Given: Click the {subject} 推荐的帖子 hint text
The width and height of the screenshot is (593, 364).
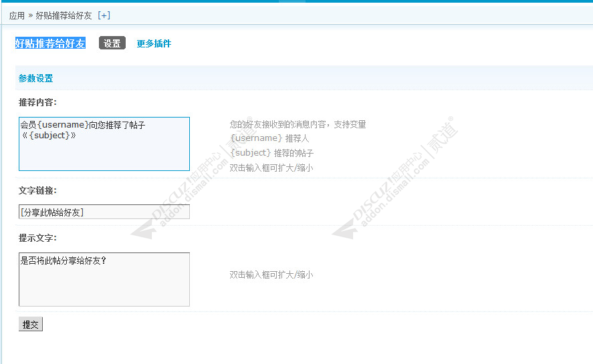Looking at the screenshot, I should pyautogui.click(x=272, y=153).
